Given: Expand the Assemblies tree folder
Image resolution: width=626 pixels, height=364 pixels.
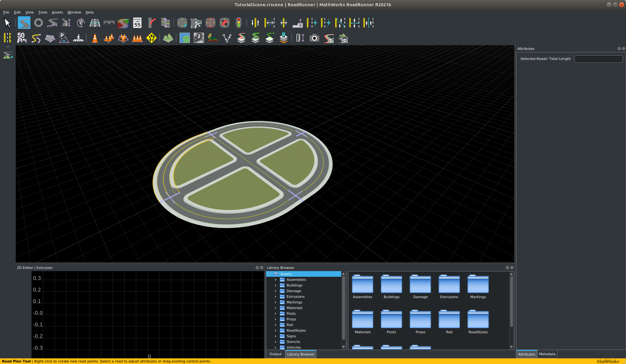Looking at the screenshot, I should pos(276,280).
